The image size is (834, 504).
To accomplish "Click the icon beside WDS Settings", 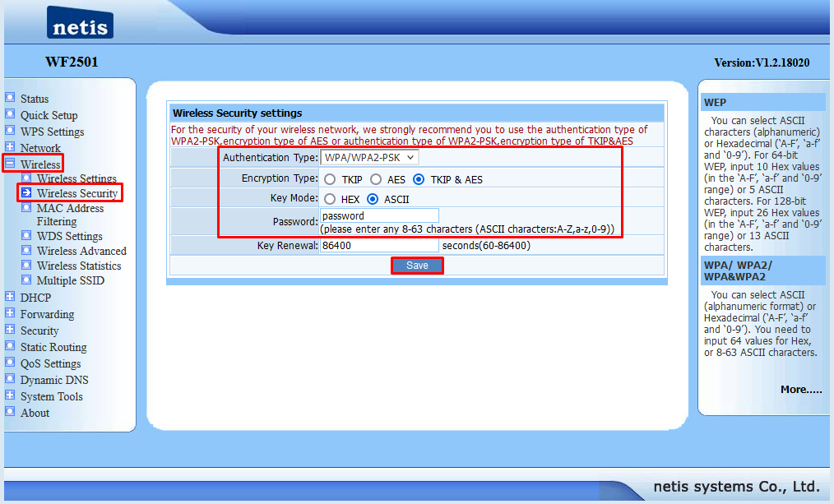I will pos(26,236).
